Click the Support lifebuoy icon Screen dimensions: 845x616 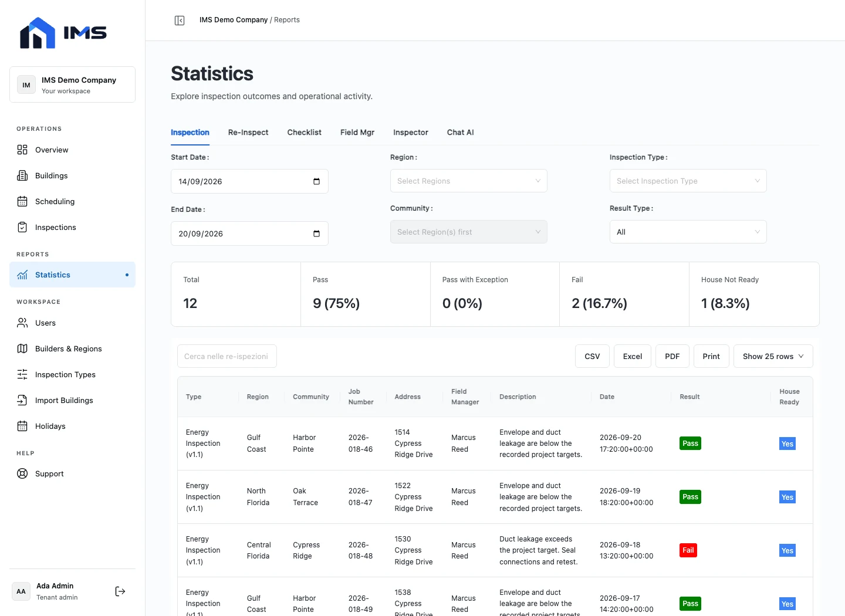coord(22,473)
